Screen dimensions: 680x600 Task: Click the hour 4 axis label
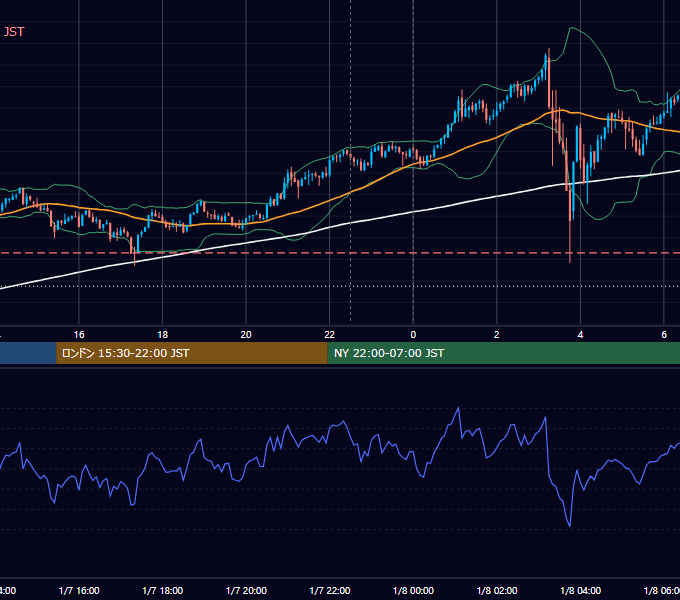pos(580,335)
